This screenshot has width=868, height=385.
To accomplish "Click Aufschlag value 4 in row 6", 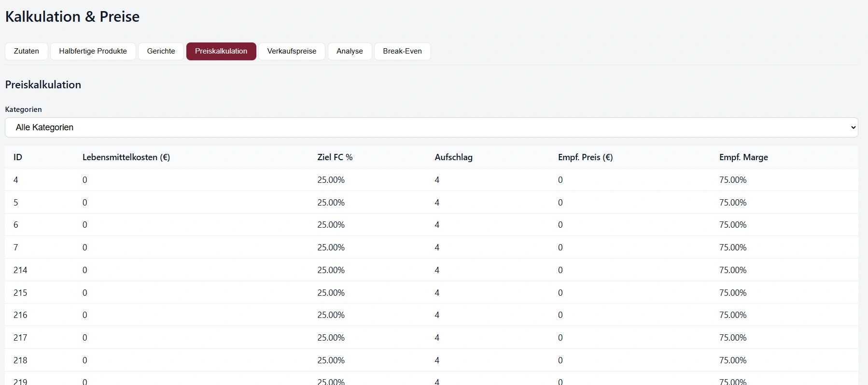I will coord(437,225).
